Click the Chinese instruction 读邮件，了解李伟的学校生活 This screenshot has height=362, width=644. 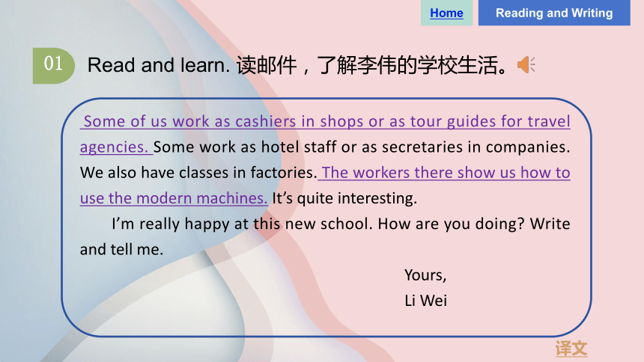click(373, 65)
